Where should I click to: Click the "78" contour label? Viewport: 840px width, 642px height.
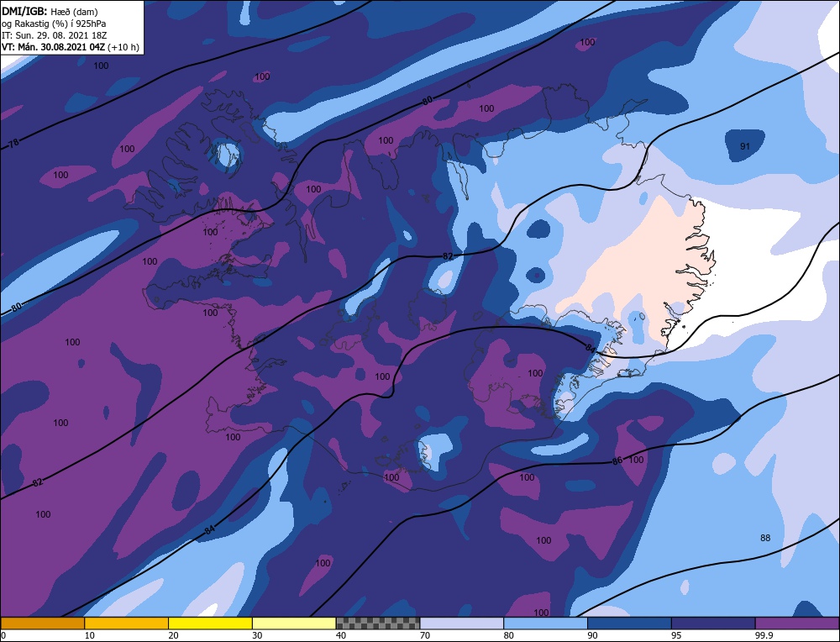pyautogui.click(x=14, y=143)
